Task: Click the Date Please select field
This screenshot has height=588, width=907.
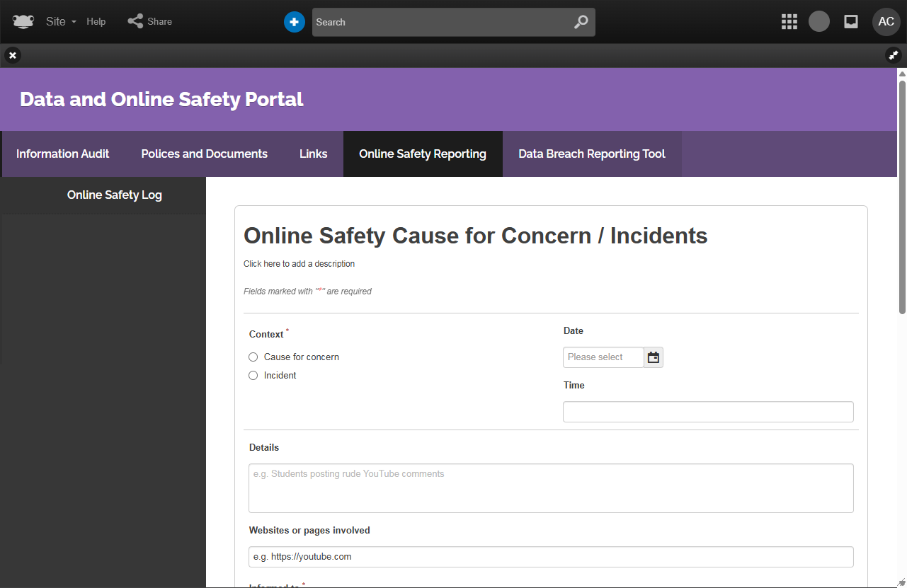Action: coord(603,357)
